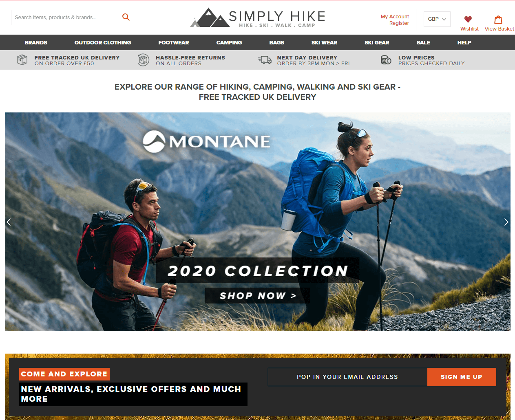Focus the email address input field
Viewport: 515px width, 420px height.
pyautogui.click(x=347, y=377)
